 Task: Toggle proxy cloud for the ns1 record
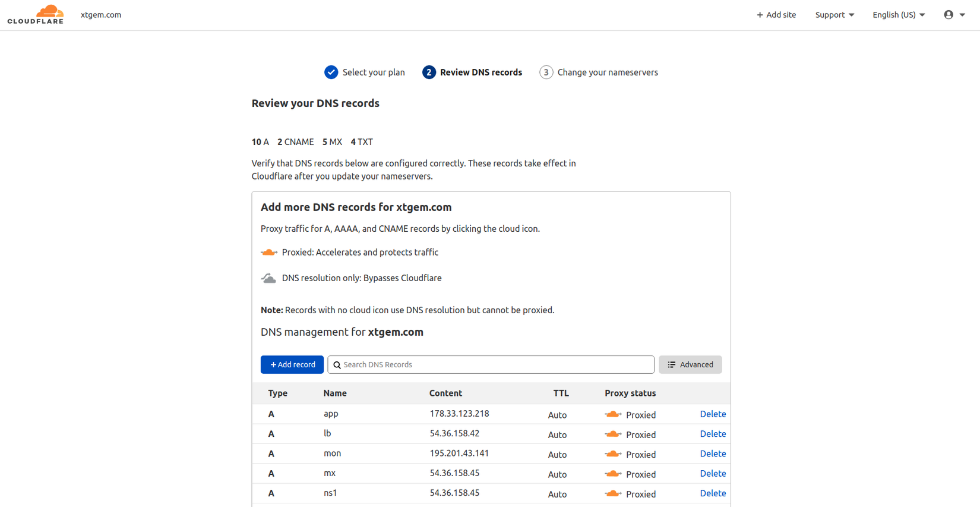(613, 494)
